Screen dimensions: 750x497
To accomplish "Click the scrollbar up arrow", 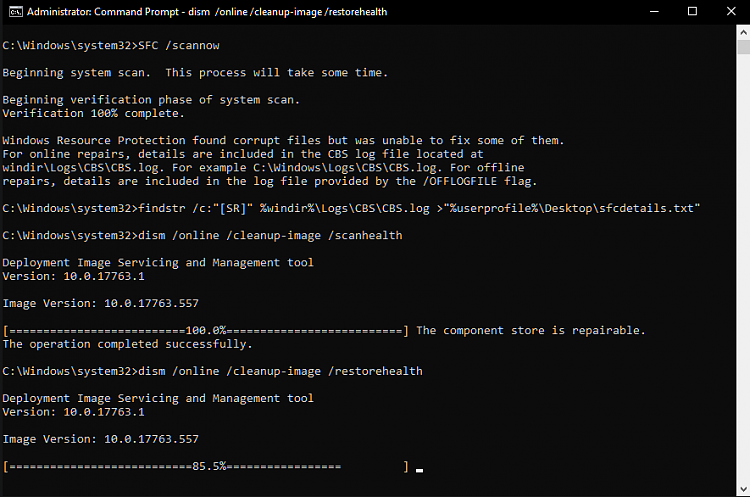I will 743,33.
